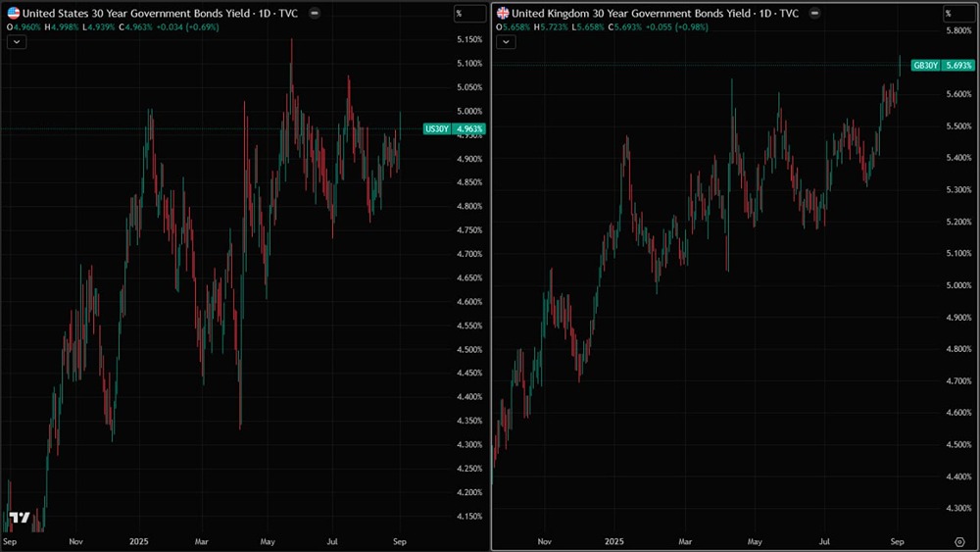Viewport: 980px width, 552px height.
Task: Click United States 30 Year Government Bonds Yield title
Action: 136,13
